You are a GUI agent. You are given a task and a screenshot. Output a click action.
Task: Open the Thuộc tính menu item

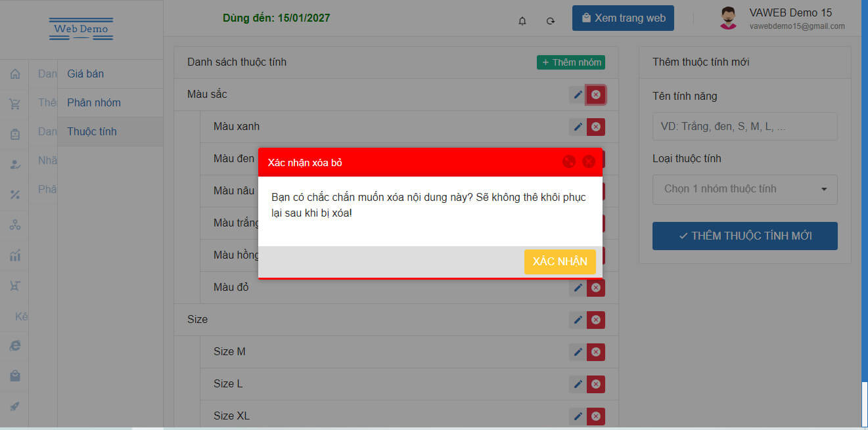(x=92, y=132)
